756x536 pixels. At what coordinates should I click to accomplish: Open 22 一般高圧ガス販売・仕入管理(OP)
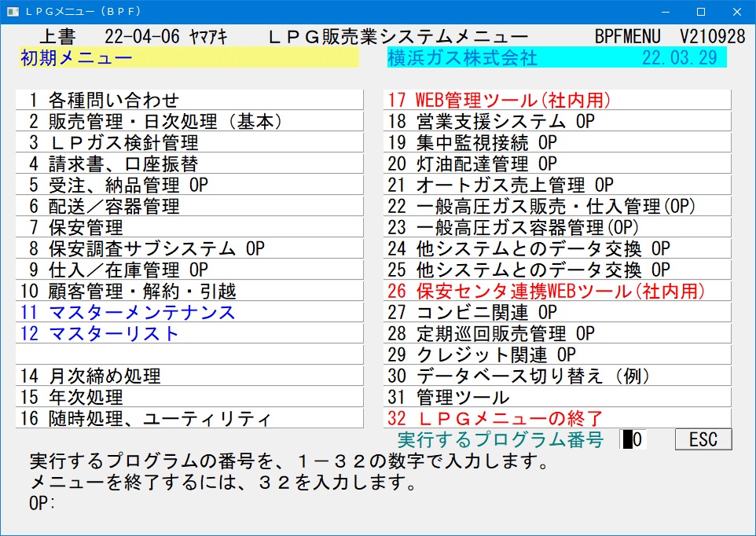point(557,206)
